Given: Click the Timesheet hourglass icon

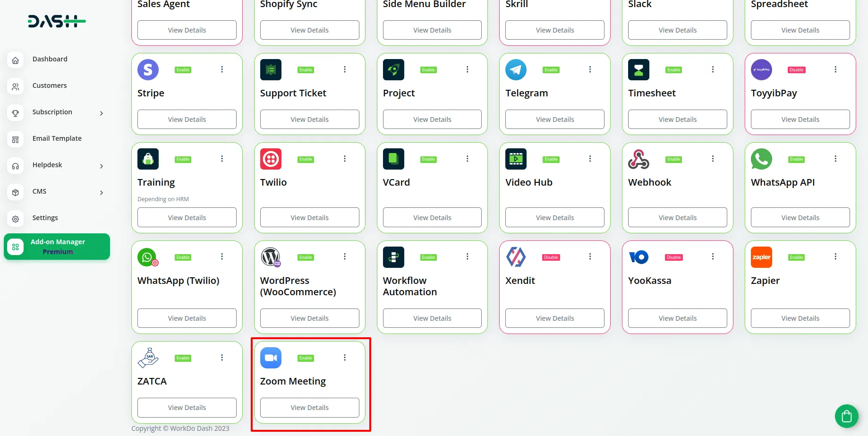Looking at the screenshot, I should pyautogui.click(x=638, y=70).
